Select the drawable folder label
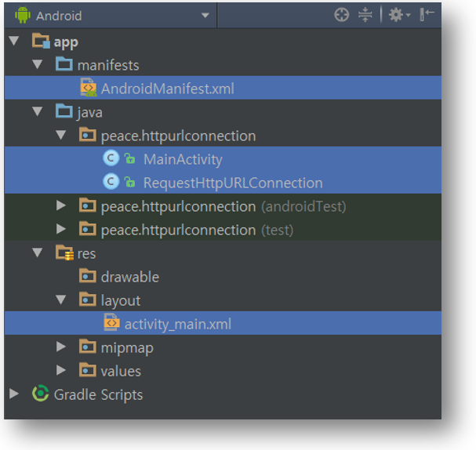 click(130, 277)
